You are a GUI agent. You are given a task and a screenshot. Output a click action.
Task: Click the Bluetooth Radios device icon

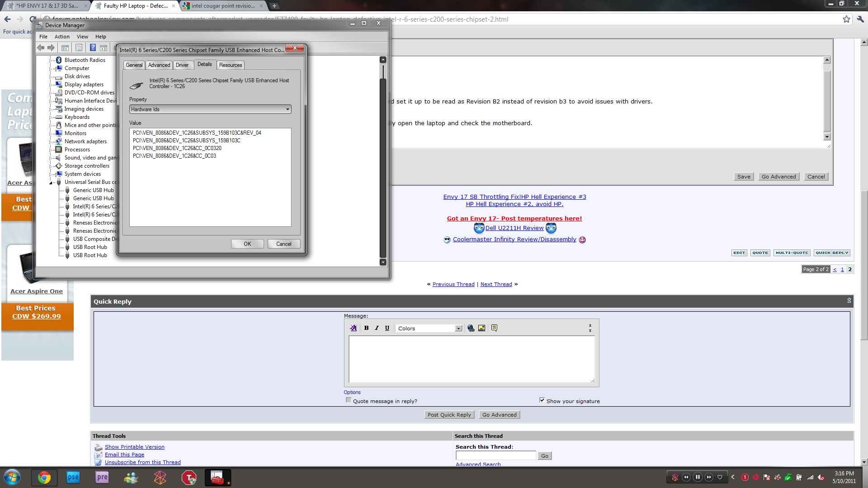coord(59,60)
